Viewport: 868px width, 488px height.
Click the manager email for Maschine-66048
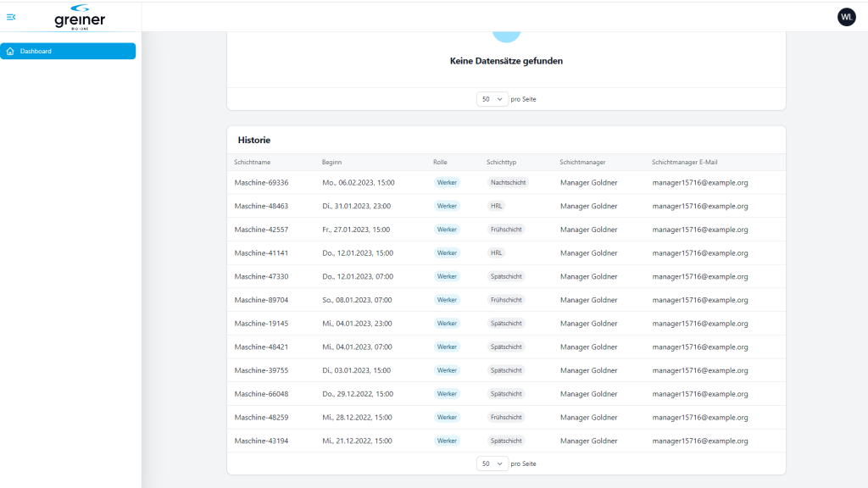coord(699,394)
